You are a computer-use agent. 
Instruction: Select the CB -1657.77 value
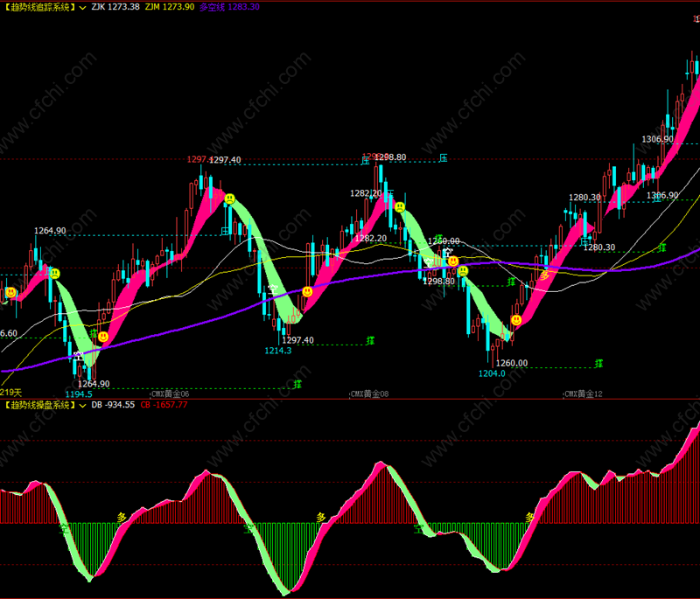pos(164,405)
